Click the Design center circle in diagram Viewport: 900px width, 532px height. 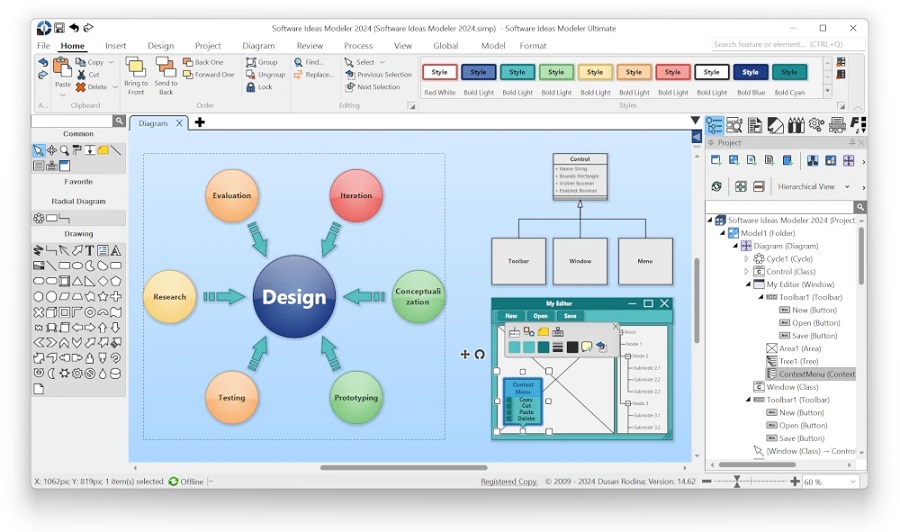[x=294, y=297]
